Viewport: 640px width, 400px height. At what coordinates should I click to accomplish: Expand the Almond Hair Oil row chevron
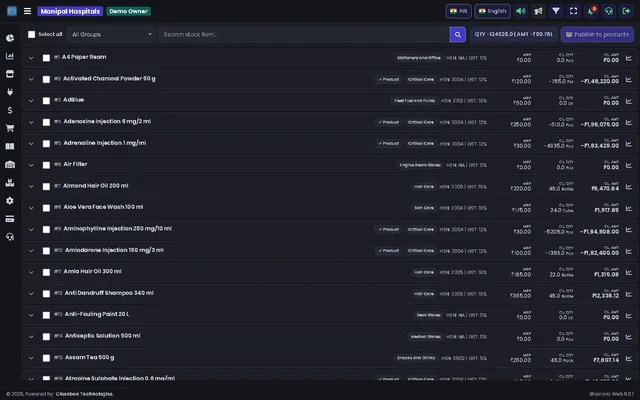(31, 187)
